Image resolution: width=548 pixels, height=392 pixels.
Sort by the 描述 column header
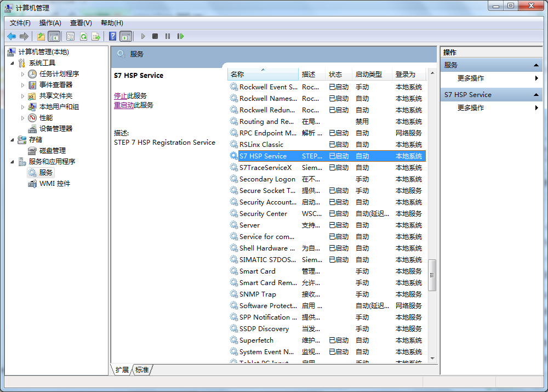312,75
